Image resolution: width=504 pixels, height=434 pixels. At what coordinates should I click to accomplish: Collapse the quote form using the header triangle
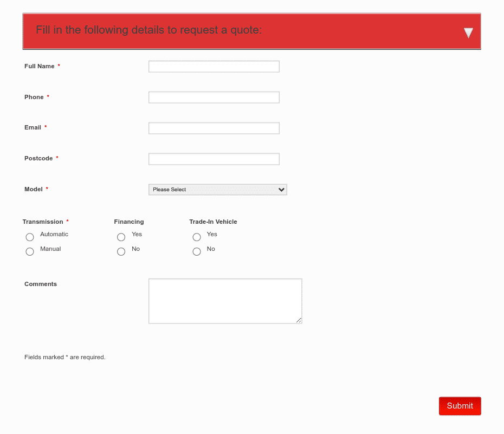(468, 32)
